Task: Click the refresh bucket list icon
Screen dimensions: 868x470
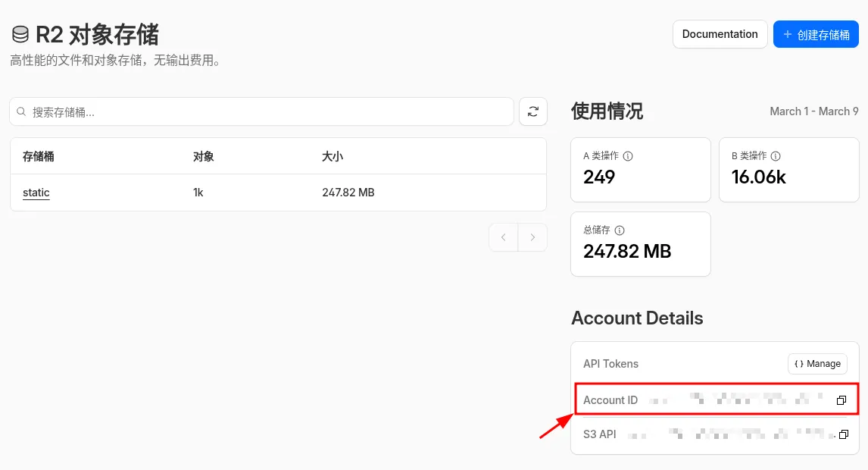Action: (532, 111)
